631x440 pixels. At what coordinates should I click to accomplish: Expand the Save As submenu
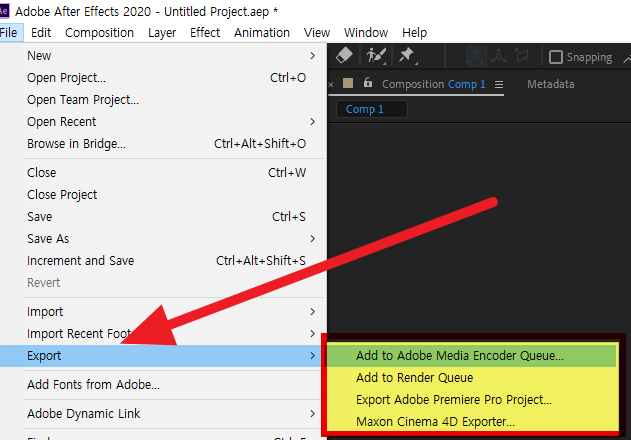pos(163,239)
